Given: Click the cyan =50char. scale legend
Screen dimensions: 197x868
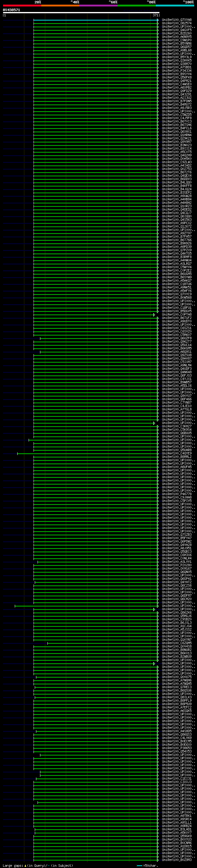Looking at the screenshot, I should click(147, 866).
